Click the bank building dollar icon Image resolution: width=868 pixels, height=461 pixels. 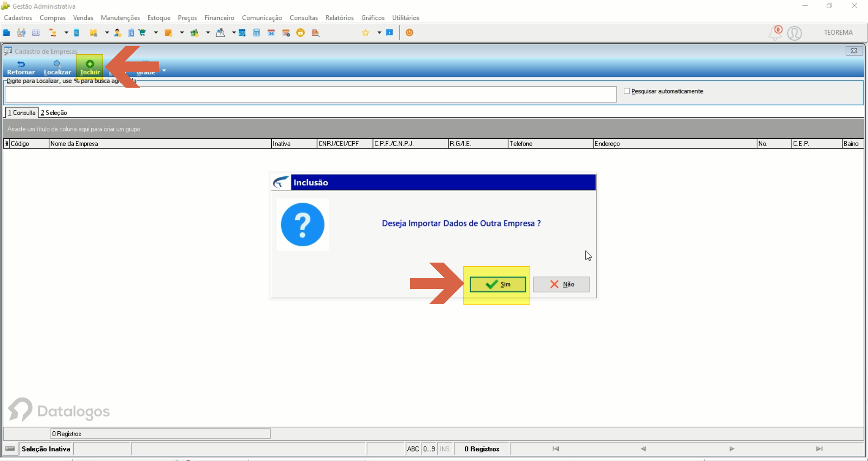pyautogui.click(x=131, y=33)
